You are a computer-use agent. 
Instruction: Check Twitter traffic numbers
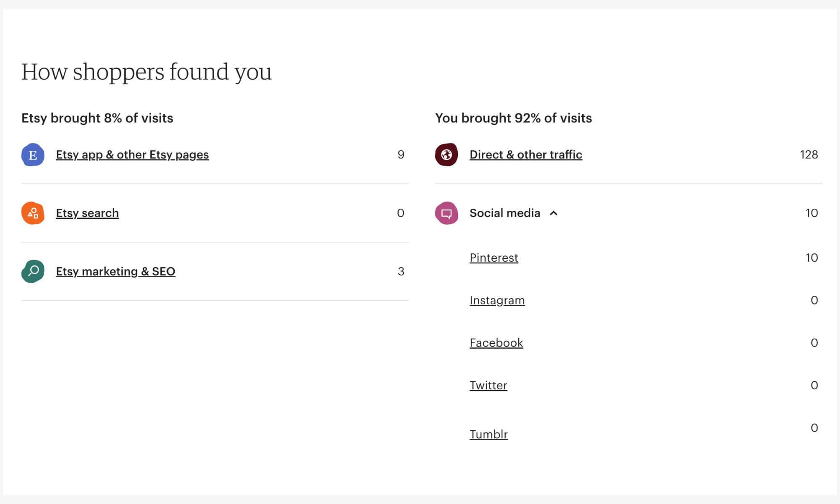[x=488, y=385]
